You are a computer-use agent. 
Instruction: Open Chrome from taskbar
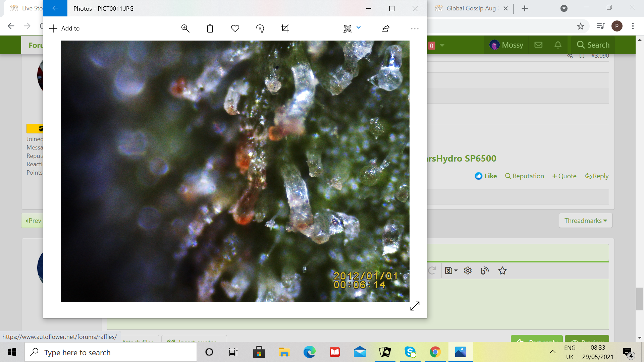point(435,352)
